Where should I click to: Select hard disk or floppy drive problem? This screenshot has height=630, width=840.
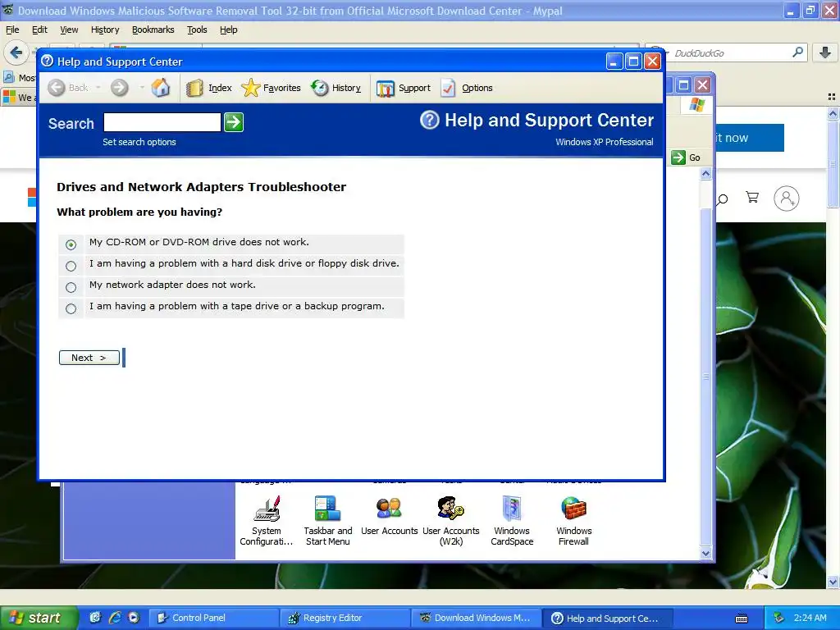click(71, 266)
